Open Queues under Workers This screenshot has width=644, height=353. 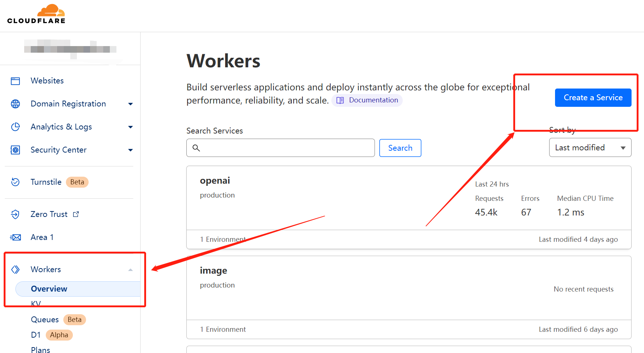coord(45,319)
